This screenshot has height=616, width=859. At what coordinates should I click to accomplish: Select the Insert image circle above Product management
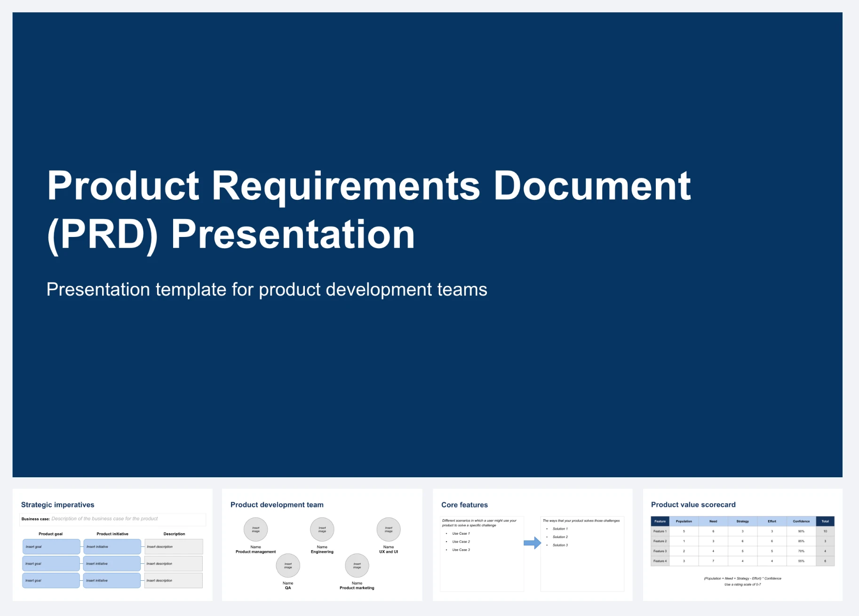(x=255, y=529)
